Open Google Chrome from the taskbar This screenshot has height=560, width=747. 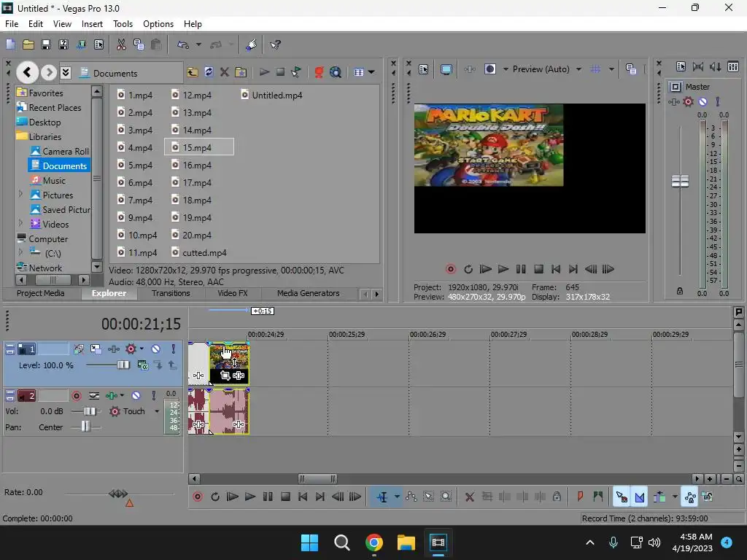(x=374, y=542)
